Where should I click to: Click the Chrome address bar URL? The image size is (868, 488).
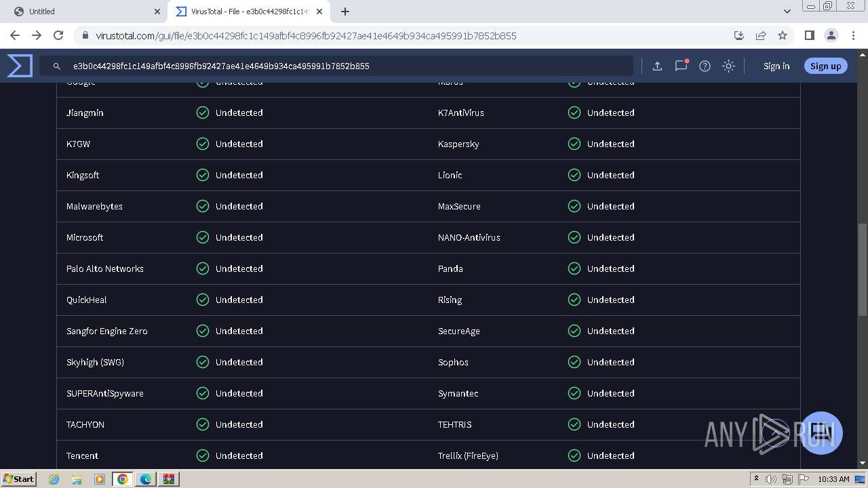point(306,36)
